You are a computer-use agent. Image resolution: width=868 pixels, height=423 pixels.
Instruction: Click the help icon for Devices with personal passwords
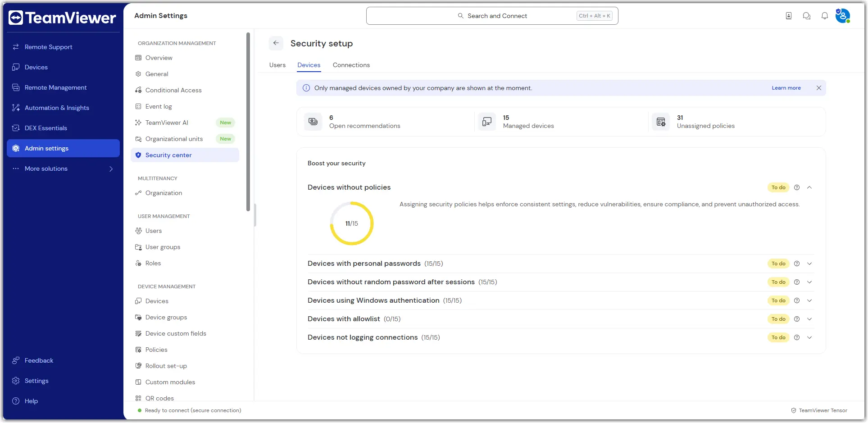pyautogui.click(x=797, y=264)
